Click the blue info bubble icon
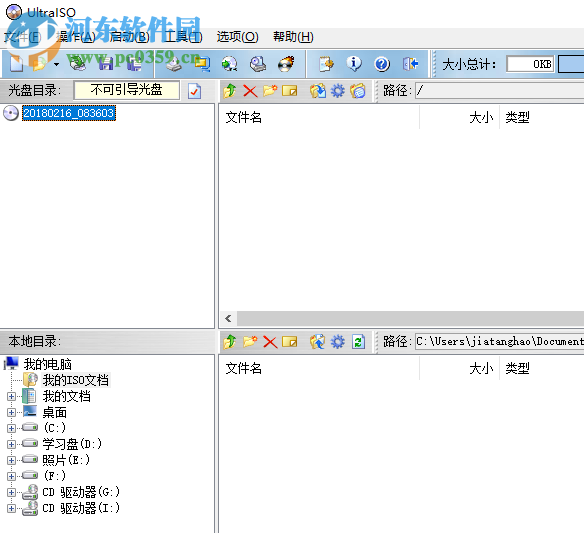Screen dimensions: 584x533 point(354,64)
